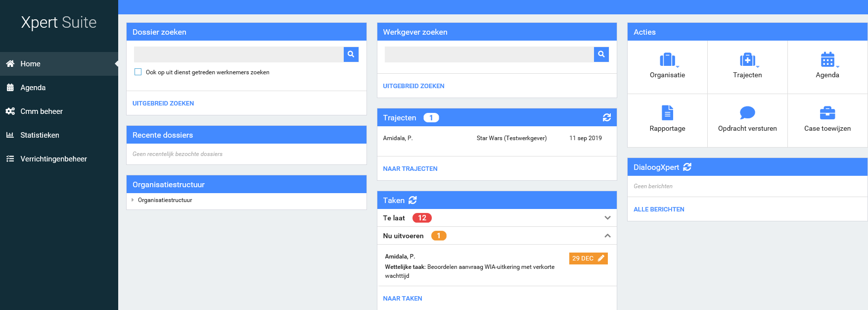Screen dimensions: 868x310
Task: Click the Opdracht versturen speech bubble icon
Action: click(747, 113)
